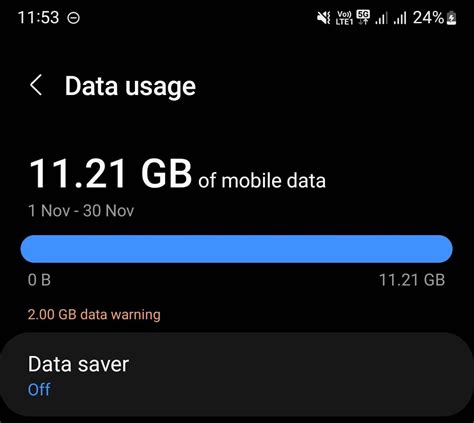This screenshot has width=474, height=423.
Task: Tap the Data usage page title
Action: pos(130,86)
